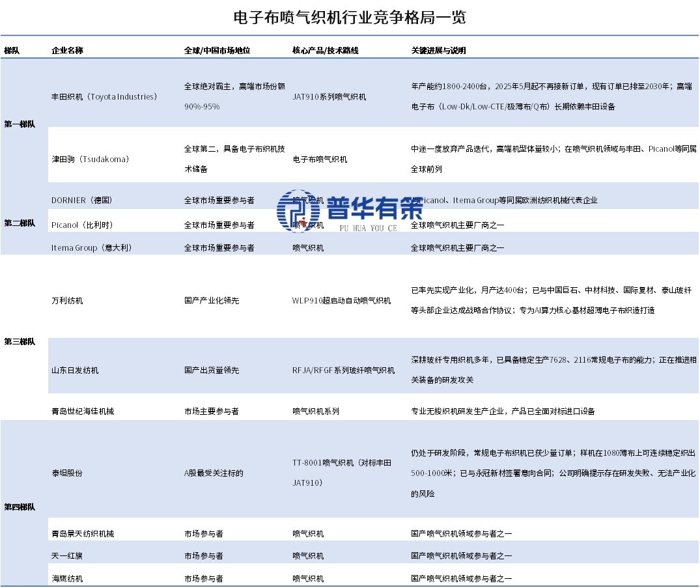Select company cell 海鹰纺机
The image size is (700, 588).
pyautogui.click(x=68, y=579)
